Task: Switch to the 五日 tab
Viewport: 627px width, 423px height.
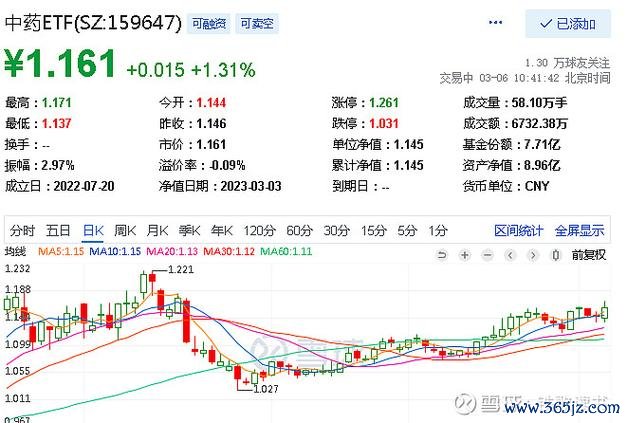Action: point(58,231)
